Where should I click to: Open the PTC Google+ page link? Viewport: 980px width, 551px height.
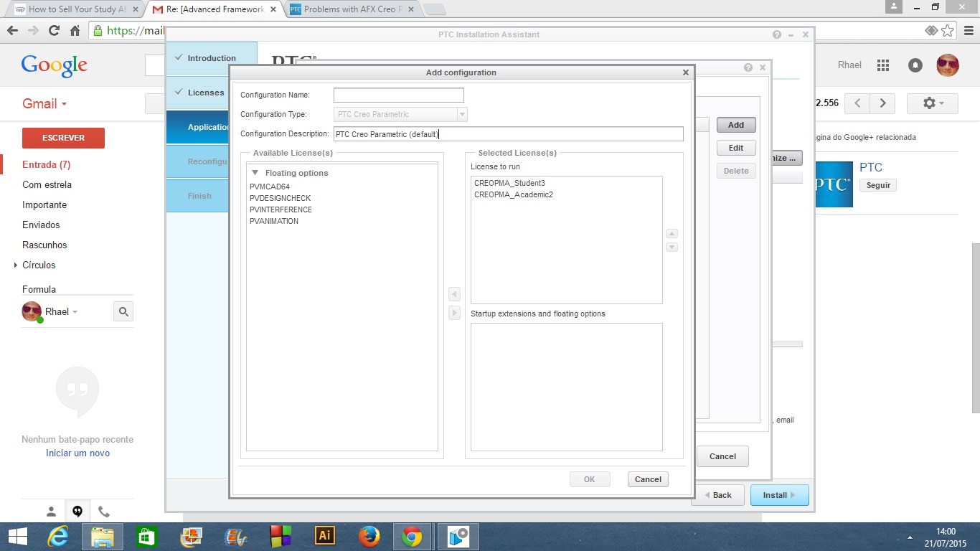tap(871, 167)
